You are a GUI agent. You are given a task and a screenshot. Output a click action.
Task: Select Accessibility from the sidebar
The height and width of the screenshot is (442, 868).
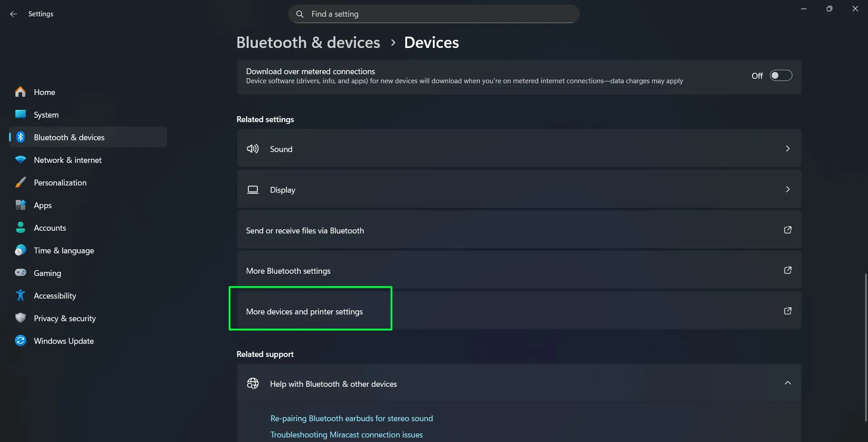click(55, 295)
